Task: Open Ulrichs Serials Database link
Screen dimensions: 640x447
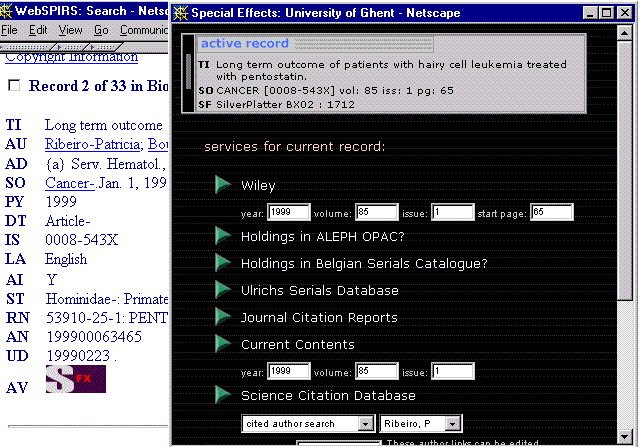Action: click(320, 291)
